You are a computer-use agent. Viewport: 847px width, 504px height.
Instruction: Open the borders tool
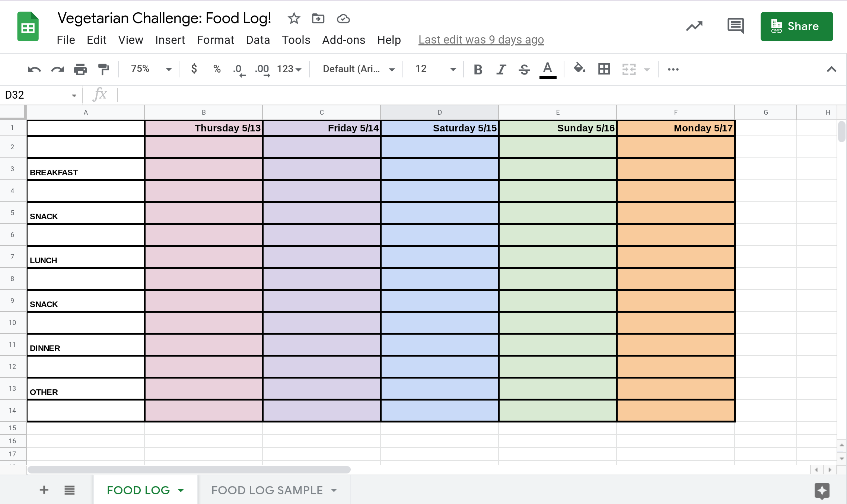tap(604, 69)
